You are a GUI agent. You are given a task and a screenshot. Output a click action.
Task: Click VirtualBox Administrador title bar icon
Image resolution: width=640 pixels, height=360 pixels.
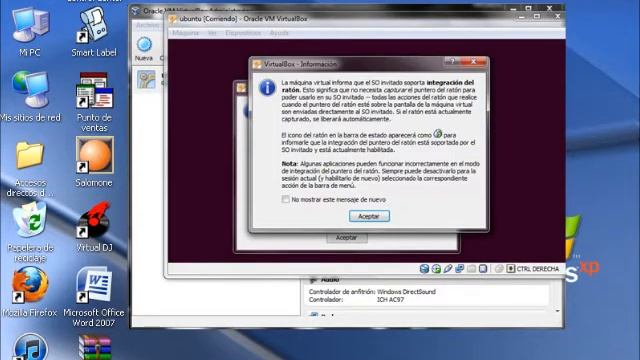click(x=136, y=11)
